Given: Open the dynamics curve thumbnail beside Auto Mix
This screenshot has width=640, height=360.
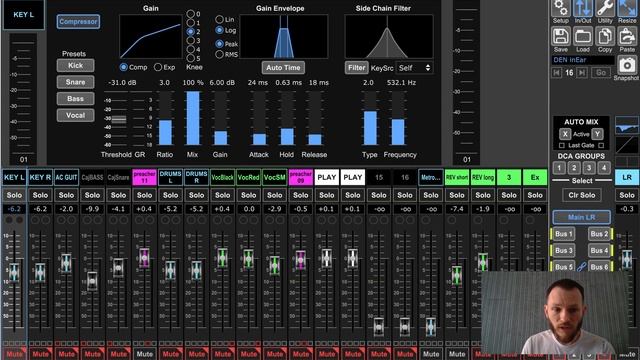Looking at the screenshot, I should tap(627, 145).
